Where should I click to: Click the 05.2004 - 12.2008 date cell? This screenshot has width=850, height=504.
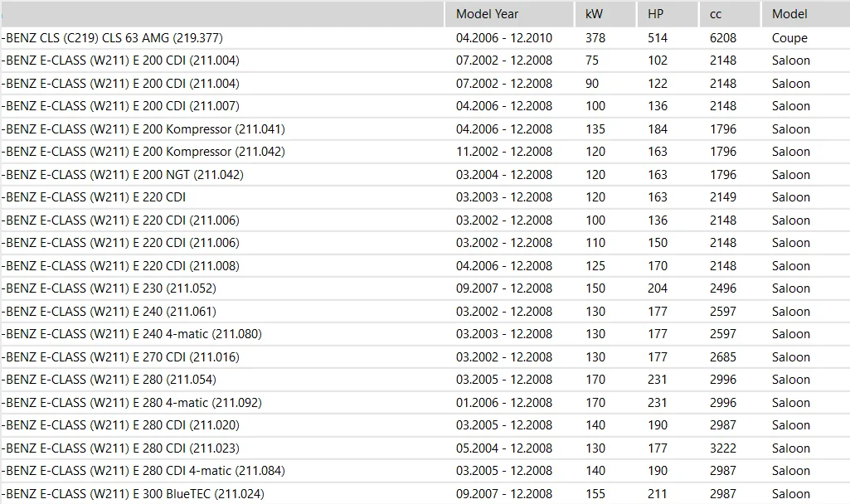tap(504, 448)
